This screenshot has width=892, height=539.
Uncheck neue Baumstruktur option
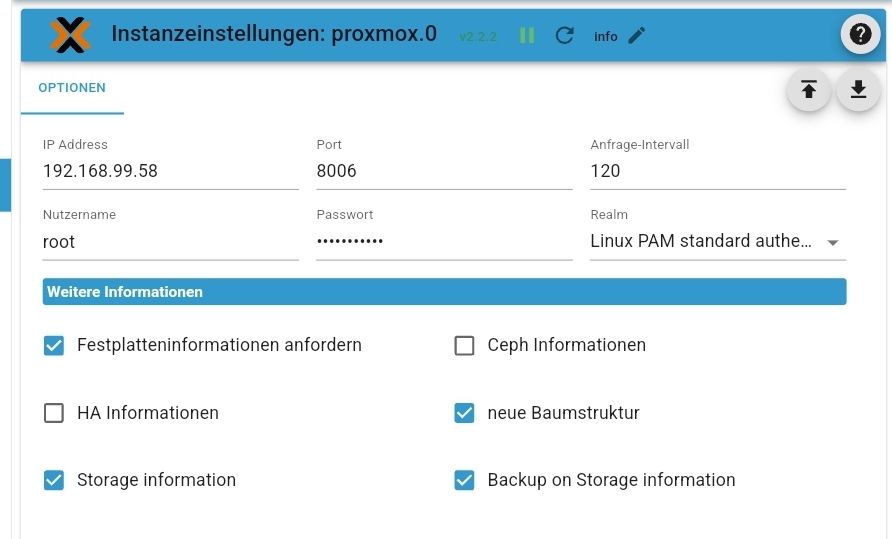click(464, 413)
